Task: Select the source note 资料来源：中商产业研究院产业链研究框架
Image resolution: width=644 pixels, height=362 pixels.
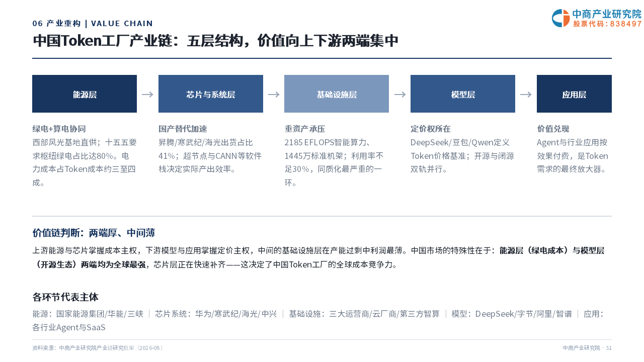Action: point(98,348)
